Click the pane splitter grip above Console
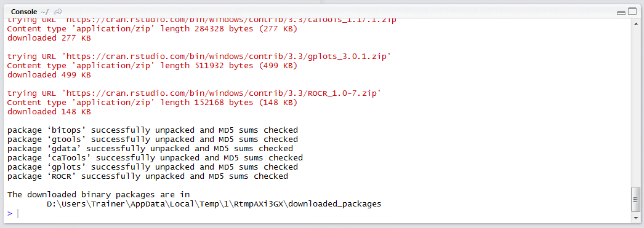The height and width of the screenshot is (228, 644). (322, 2)
